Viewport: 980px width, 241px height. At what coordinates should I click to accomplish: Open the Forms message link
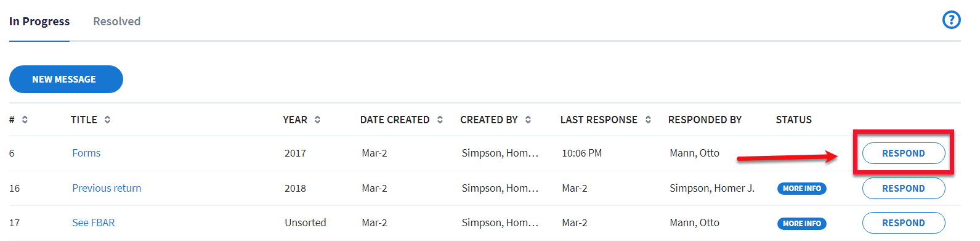pos(86,153)
